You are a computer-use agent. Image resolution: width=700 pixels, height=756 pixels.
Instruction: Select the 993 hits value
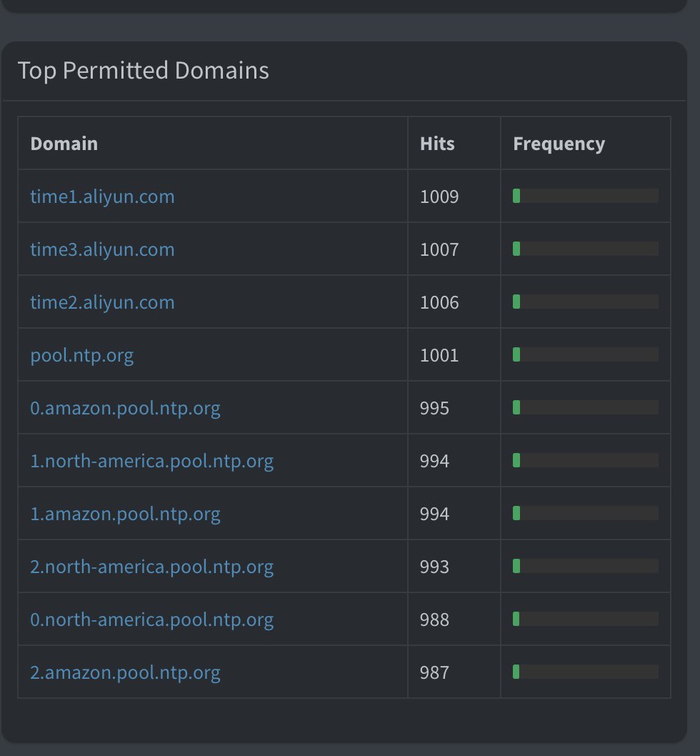tap(434, 567)
